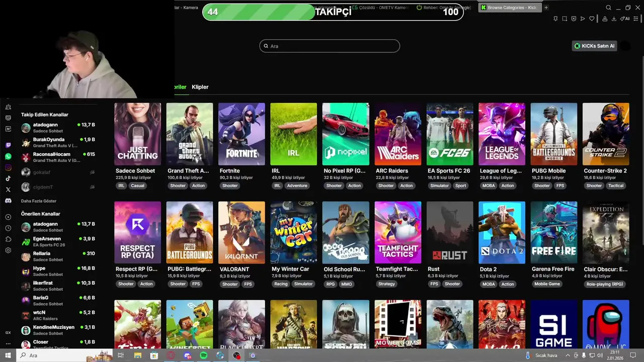Screen dimensions: 644x362
Task: Open offline gokalaf channel
Action: click(58, 172)
